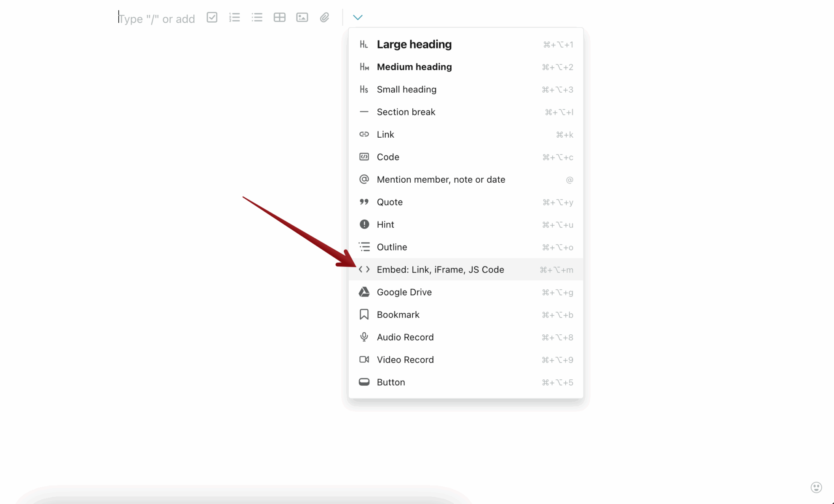Click the paperclip attachment icon

tap(324, 17)
